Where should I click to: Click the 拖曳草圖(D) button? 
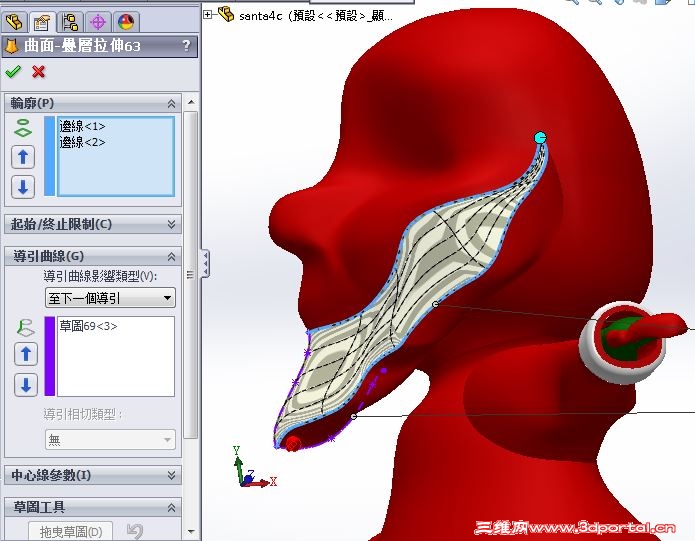[71, 531]
